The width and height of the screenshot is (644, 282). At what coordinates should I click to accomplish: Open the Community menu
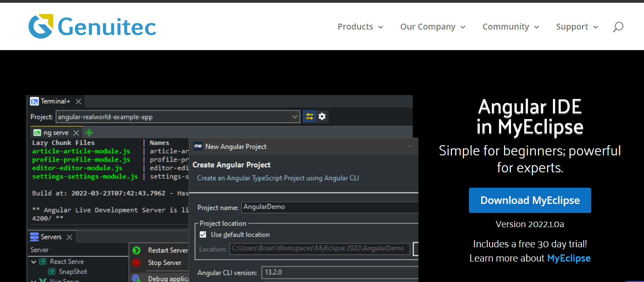[506, 26]
